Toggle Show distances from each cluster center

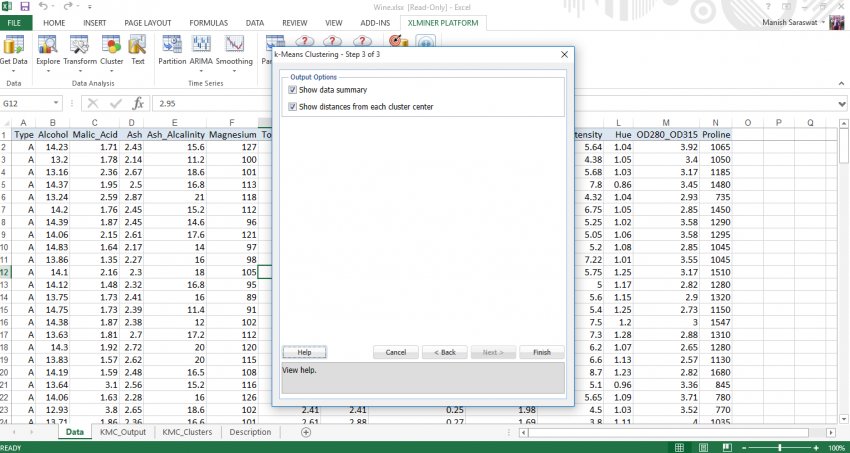point(292,106)
